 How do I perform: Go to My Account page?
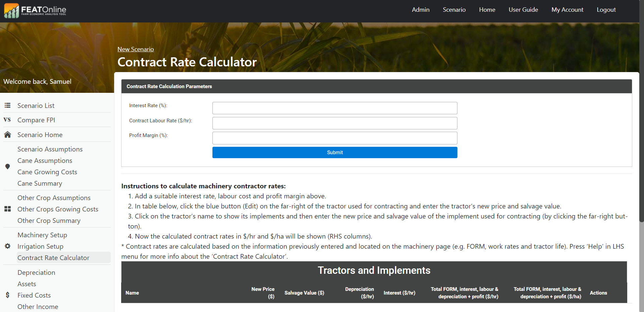(x=567, y=10)
